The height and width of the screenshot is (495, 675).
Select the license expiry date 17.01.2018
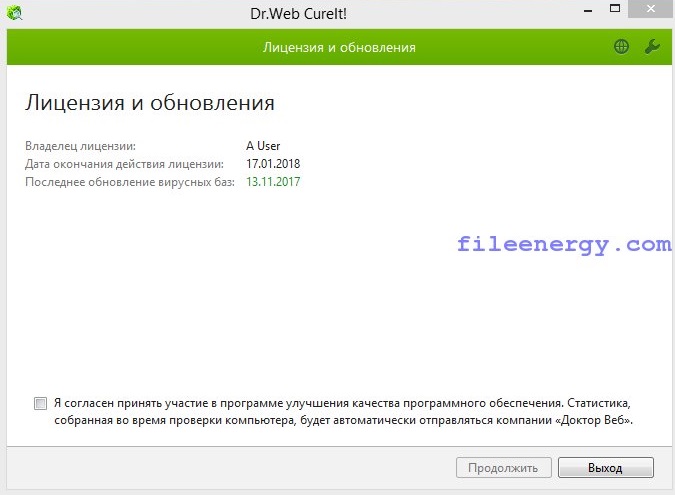[273, 164]
